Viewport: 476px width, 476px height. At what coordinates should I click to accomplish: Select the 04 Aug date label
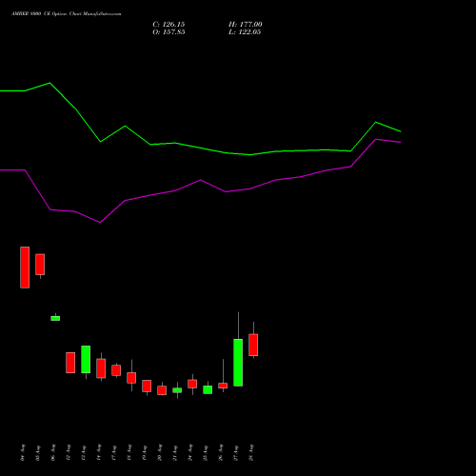pos(23,452)
